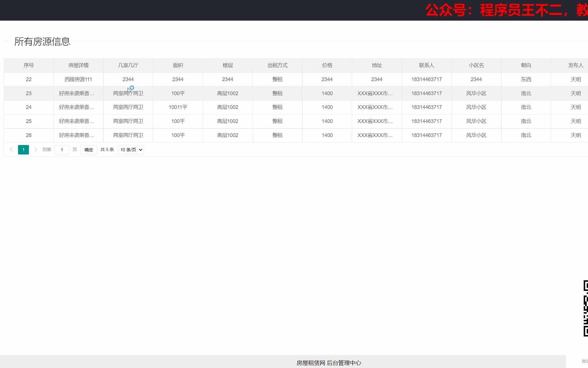This screenshot has height=368, width=588.
Task: Click the 所有房源信息 heading
Action: click(x=42, y=42)
